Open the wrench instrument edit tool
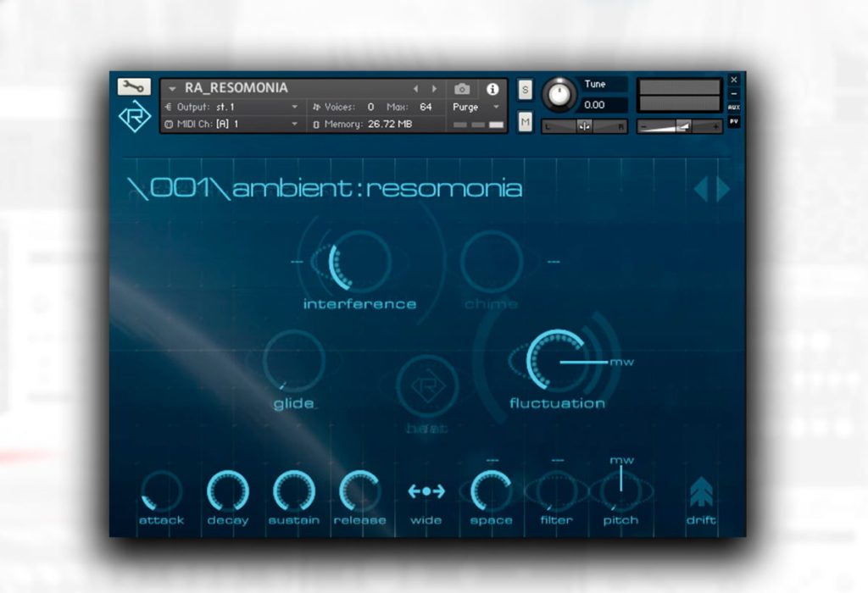This screenshot has height=593, width=868. pyautogui.click(x=133, y=86)
